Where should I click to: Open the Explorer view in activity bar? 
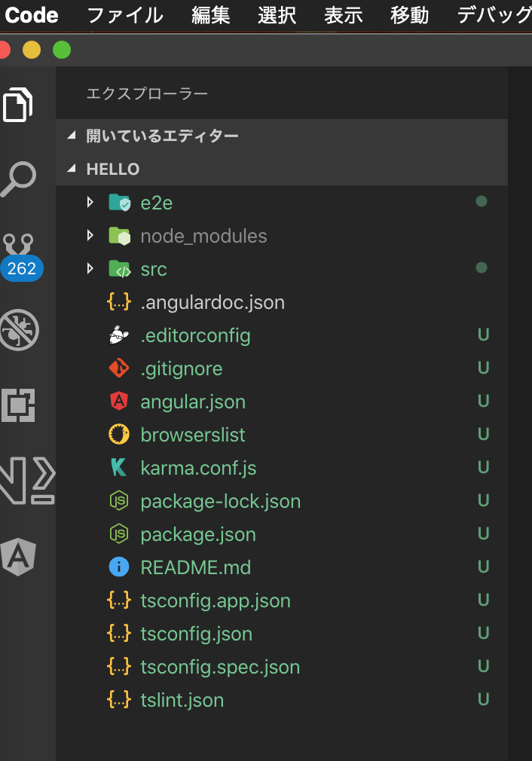18,105
